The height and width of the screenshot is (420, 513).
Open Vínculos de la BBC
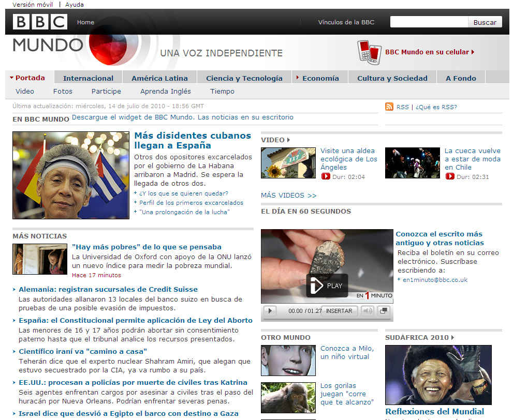[346, 22]
